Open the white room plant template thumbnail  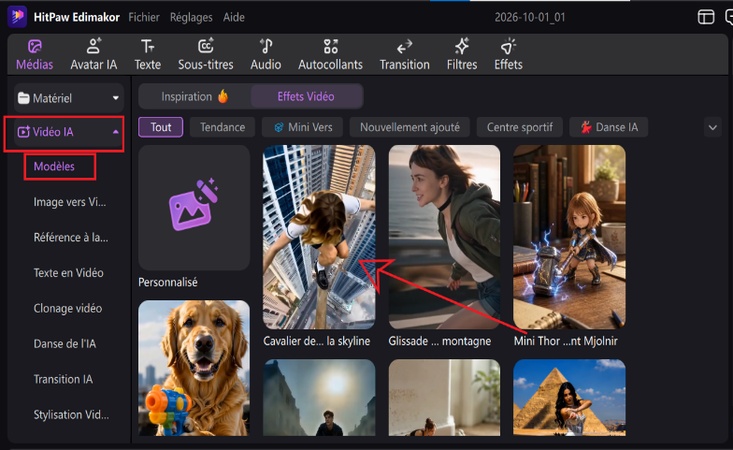[444, 397]
